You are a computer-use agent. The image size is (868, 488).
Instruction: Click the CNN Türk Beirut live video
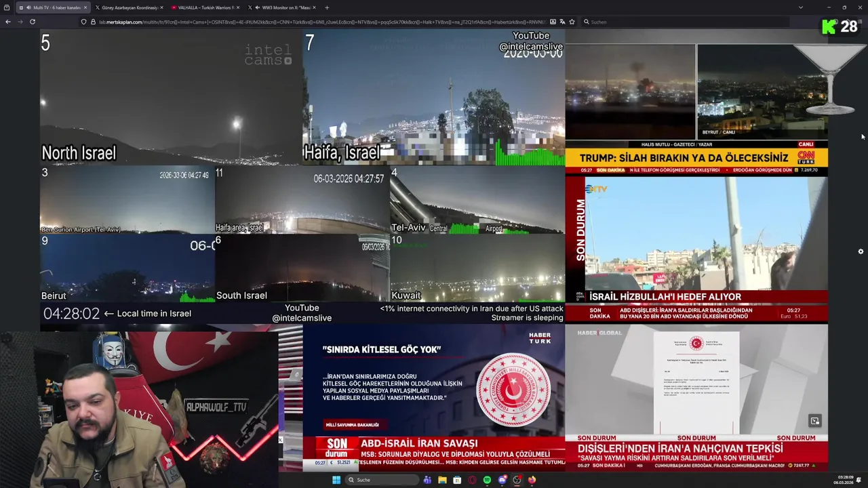[696, 103]
